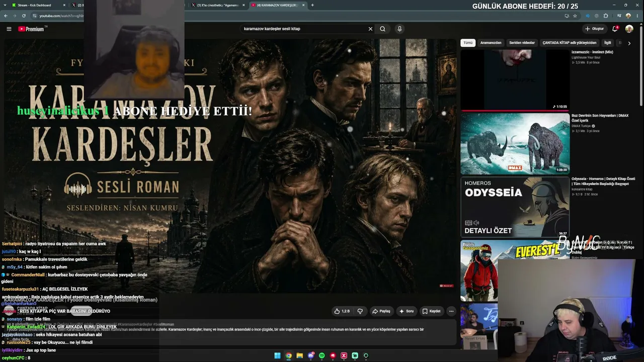Open the red X app on taskbar
The height and width of the screenshot is (362, 644).
coord(344,356)
